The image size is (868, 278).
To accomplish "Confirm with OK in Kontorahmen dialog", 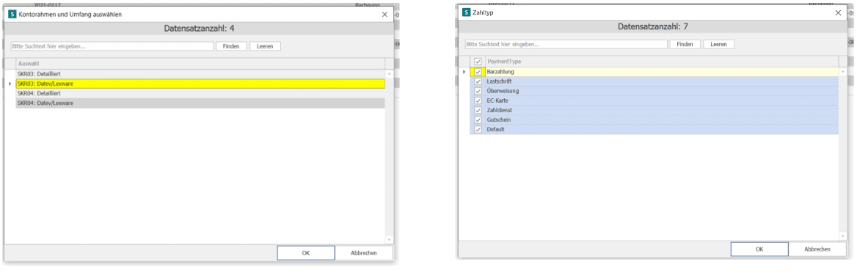I will tap(305, 253).
